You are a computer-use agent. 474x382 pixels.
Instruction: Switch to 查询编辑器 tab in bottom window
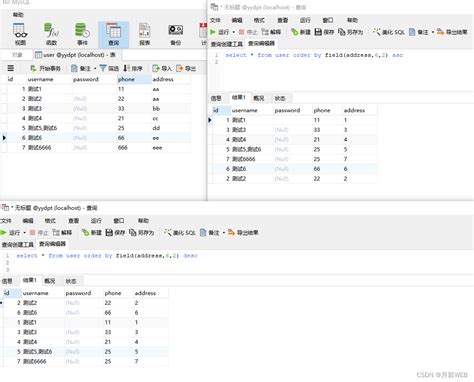[52, 244]
